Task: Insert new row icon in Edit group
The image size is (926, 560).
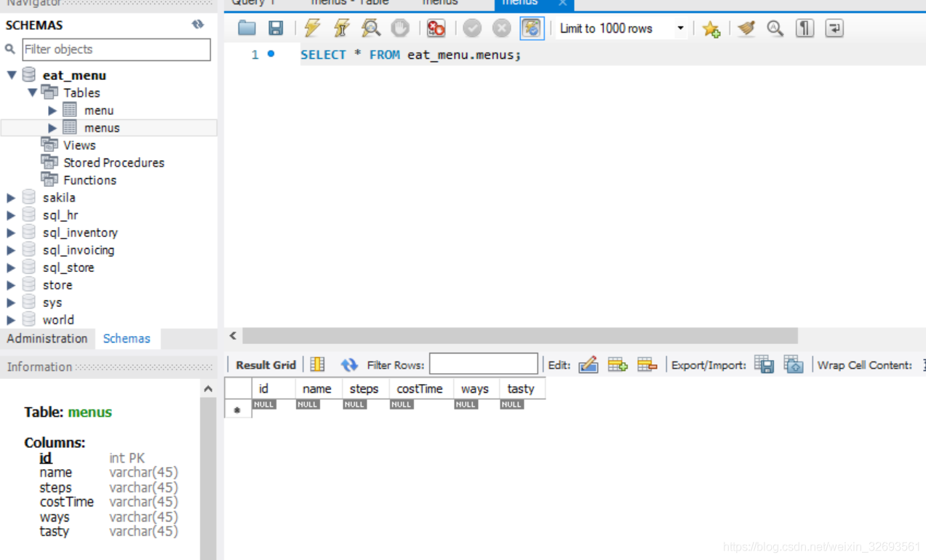Action: 618,364
